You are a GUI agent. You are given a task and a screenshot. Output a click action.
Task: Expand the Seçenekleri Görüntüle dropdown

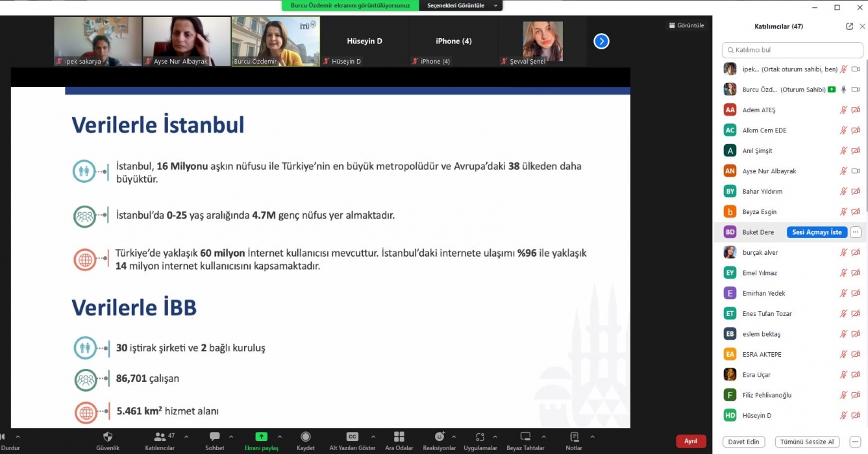pyautogui.click(x=460, y=6)
